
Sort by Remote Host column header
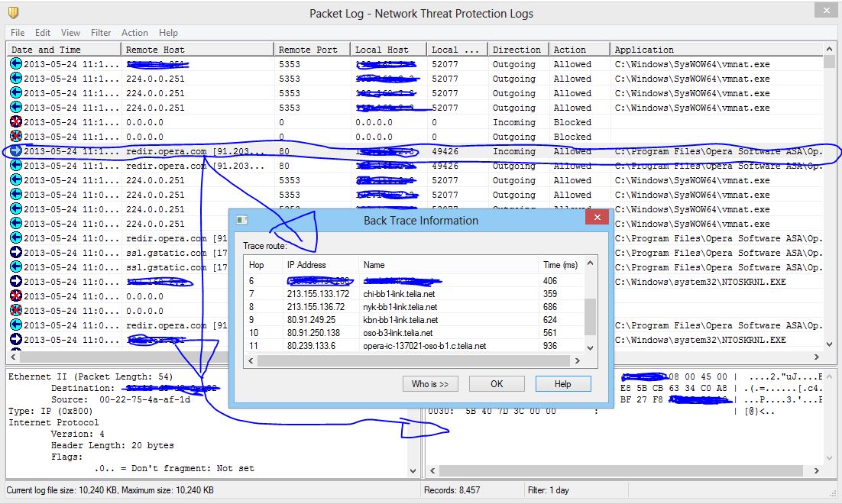coord(197,50)
